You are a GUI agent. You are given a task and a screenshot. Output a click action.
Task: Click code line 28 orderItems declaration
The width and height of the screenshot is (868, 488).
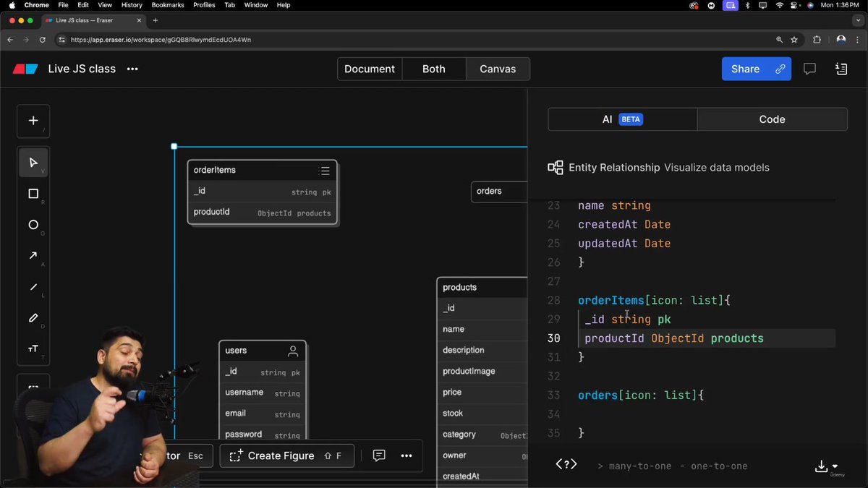tap(654, 300)
